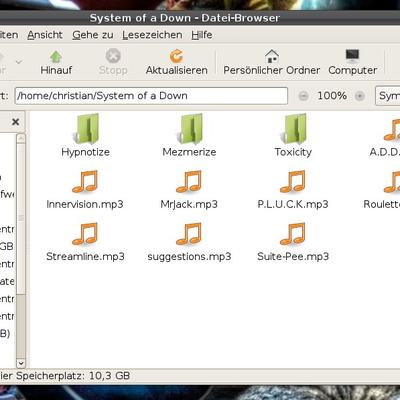Close the side pane with X

15,122
